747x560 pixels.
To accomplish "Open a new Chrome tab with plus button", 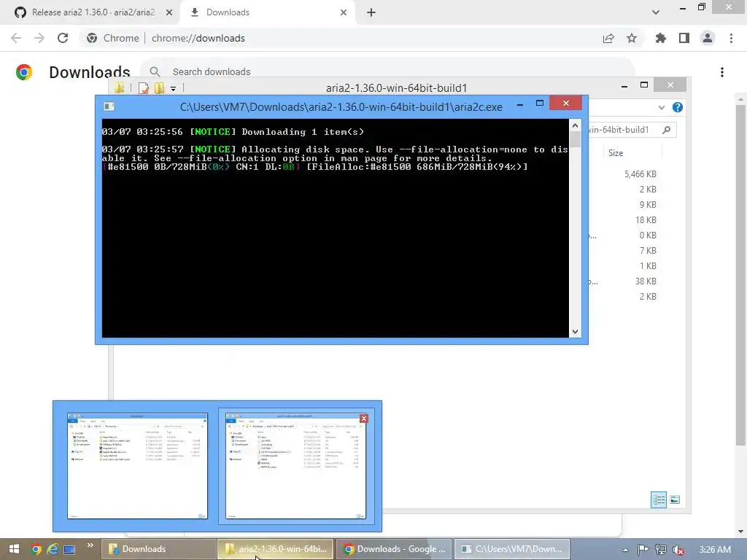I will click(371, 12).
